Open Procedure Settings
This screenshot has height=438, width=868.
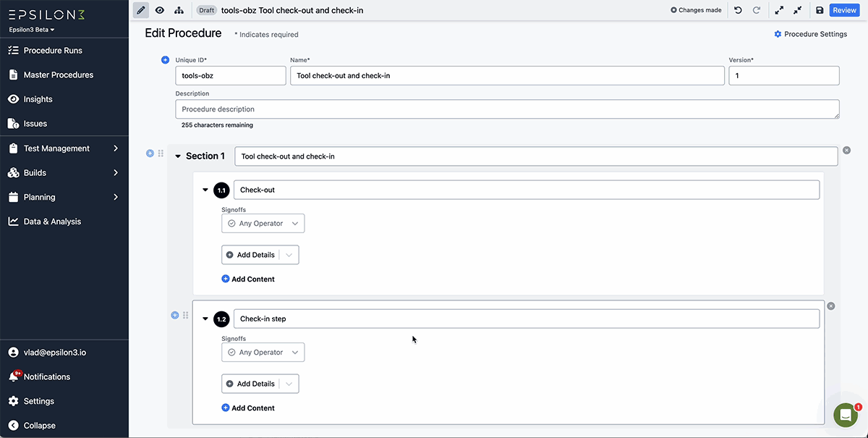[x=810, y=33]
